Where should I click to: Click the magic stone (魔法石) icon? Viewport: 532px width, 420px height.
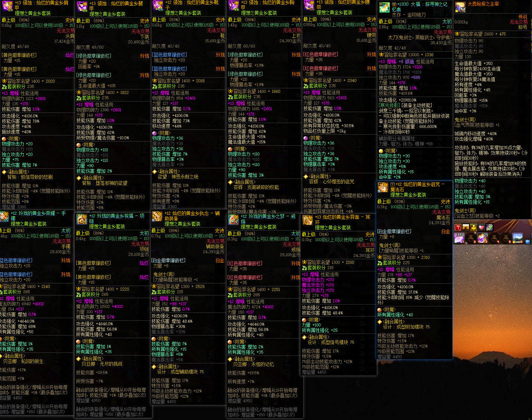click(383, 188)
